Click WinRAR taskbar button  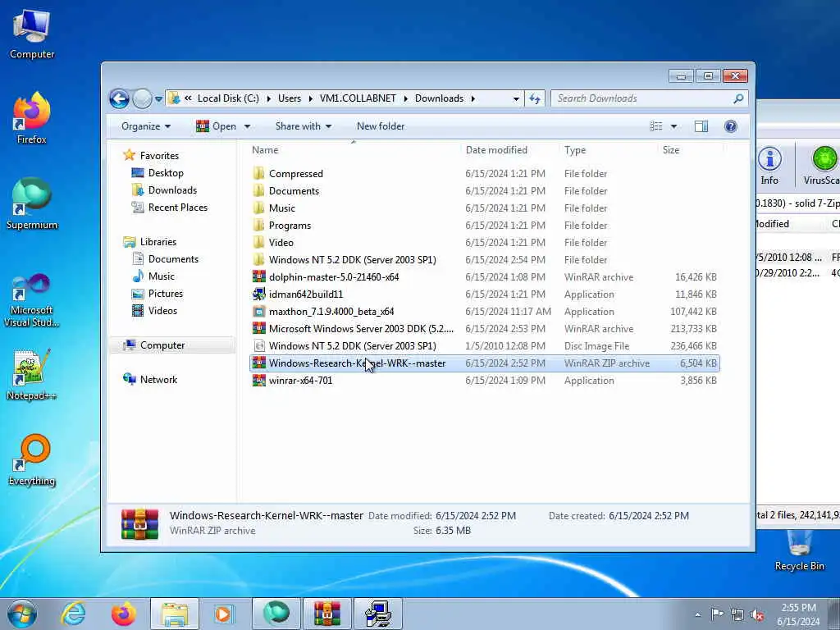pos(326,614)
